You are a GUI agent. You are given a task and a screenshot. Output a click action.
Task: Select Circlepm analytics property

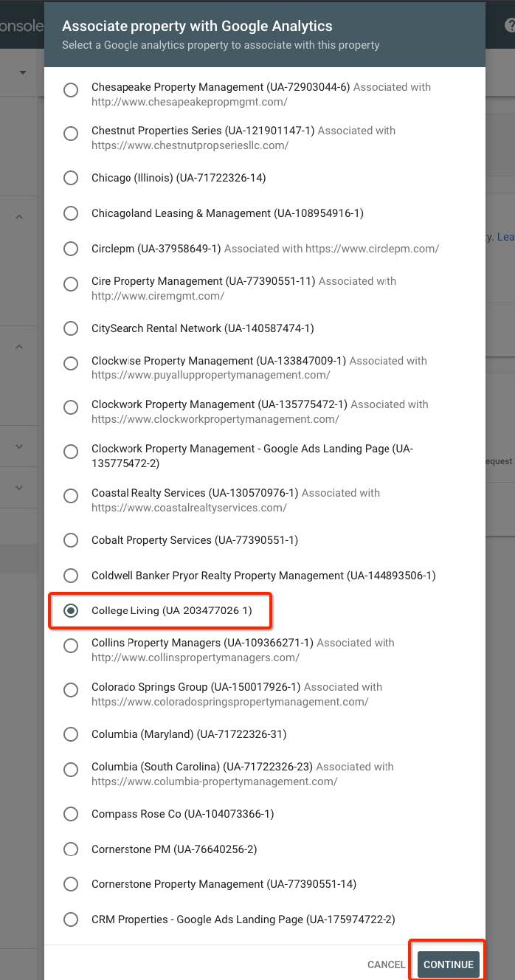tap(71, 249)
